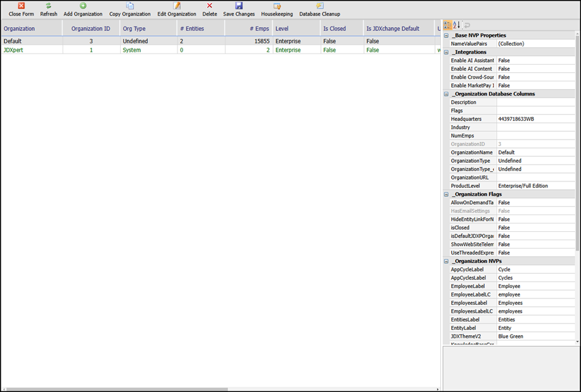Click Copy Organization toolbar icon
Viewport: 581px width, 392px height.
point(130,6)
